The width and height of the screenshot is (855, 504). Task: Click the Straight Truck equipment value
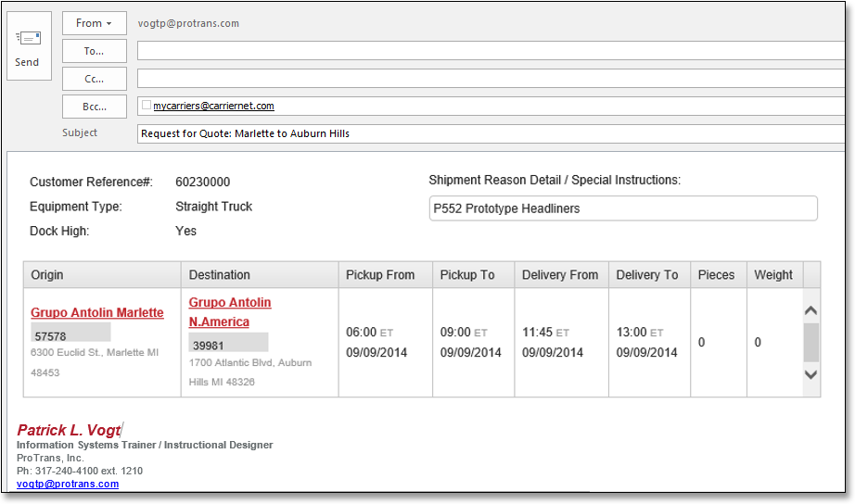click(213, 207)
